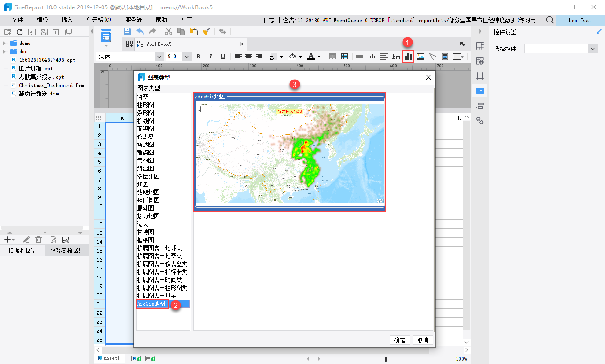605x364 pixels.
Task: Open the 插入 menu
Action: coord(67,20)
